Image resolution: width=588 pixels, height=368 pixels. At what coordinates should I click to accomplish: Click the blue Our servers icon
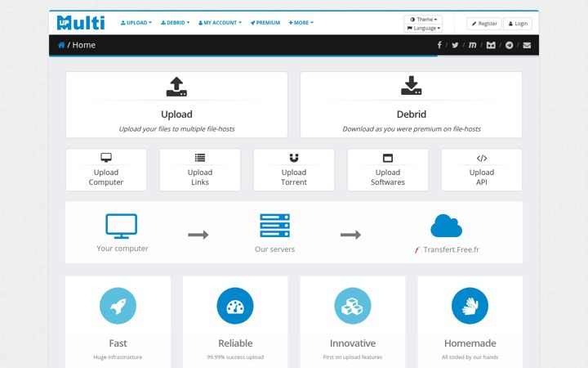coord(275,226)
